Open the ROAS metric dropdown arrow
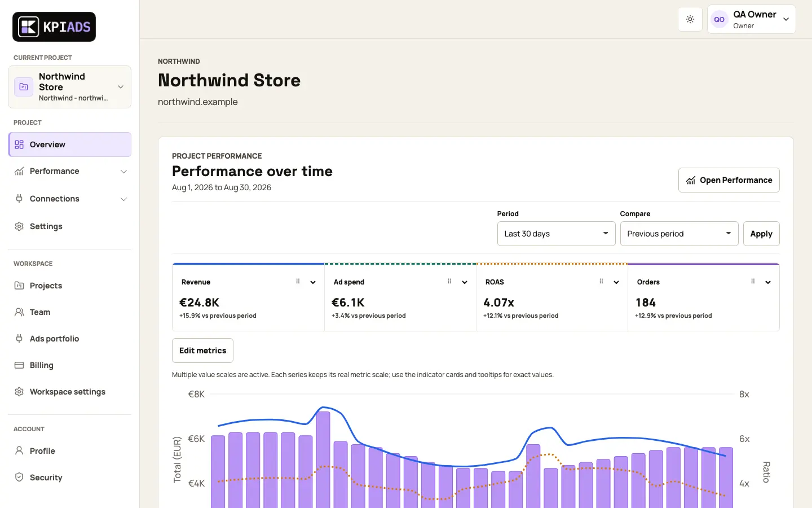Viewport: 812px width, 508px height. click(x=616, y=282)
